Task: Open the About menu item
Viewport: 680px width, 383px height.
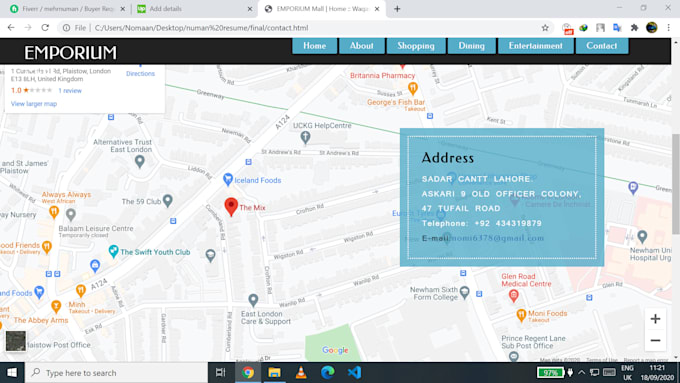Action: 362,46
